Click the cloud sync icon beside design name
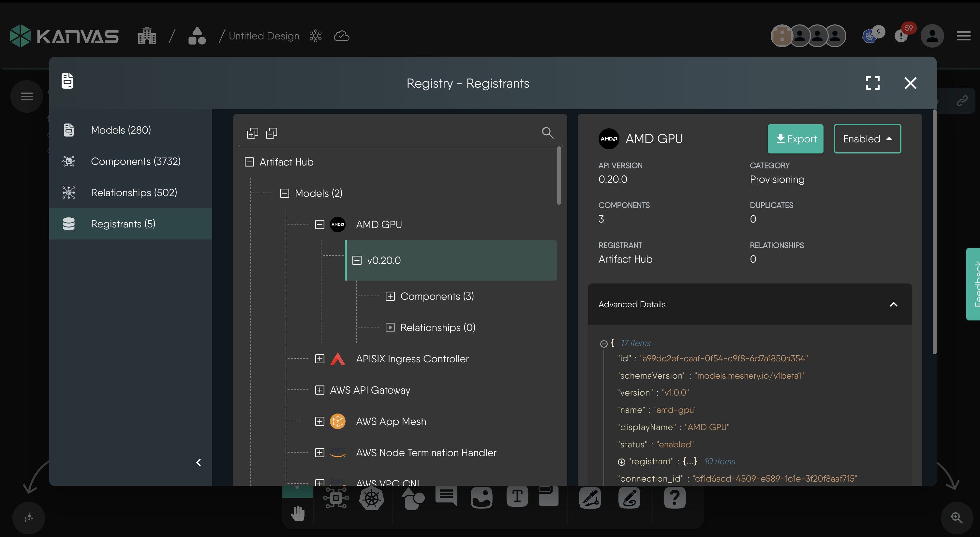The height and width of the screenshot is (537, 980). point(341,36)
